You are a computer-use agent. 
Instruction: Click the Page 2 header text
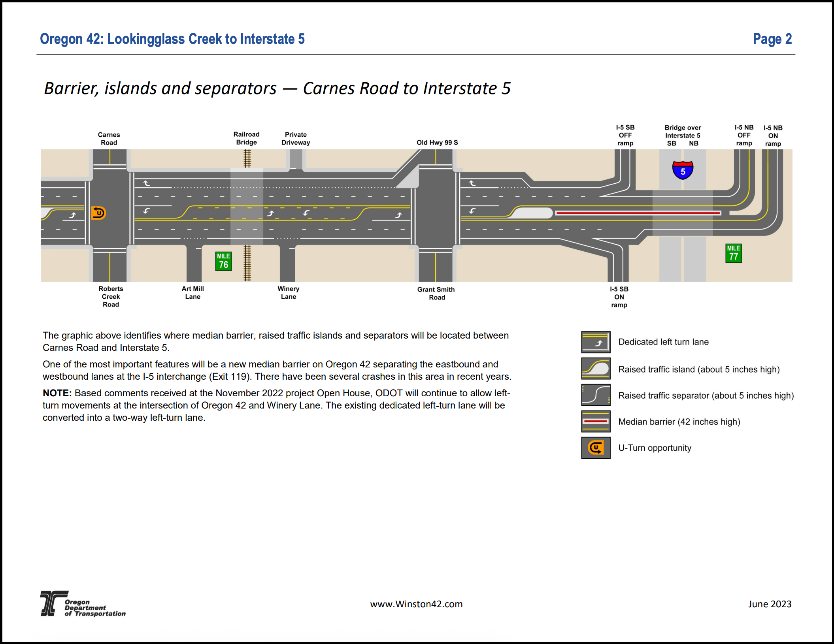click(x=772, y=39)
